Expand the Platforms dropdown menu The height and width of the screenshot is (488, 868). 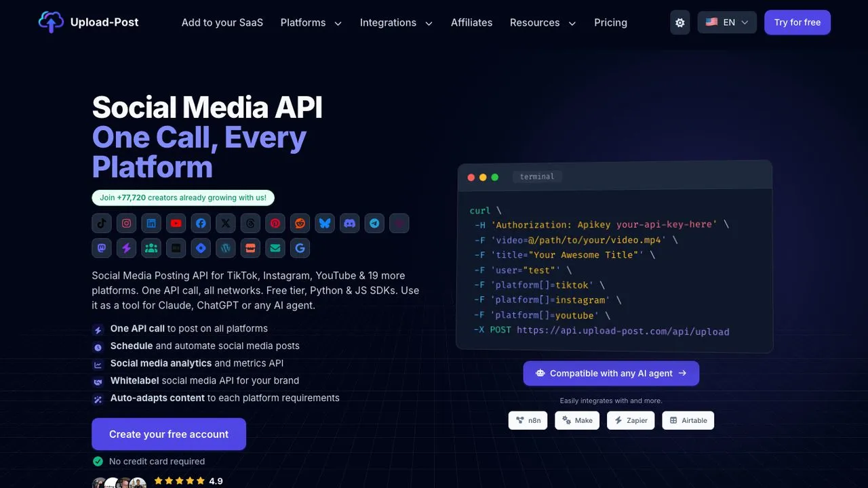pyautogui.click(x=311, y=22)
